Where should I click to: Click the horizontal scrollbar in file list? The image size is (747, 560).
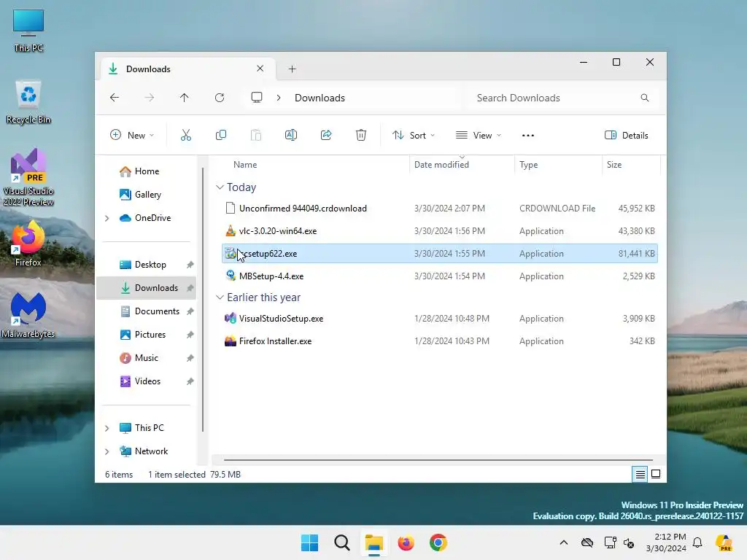[438, 460]
